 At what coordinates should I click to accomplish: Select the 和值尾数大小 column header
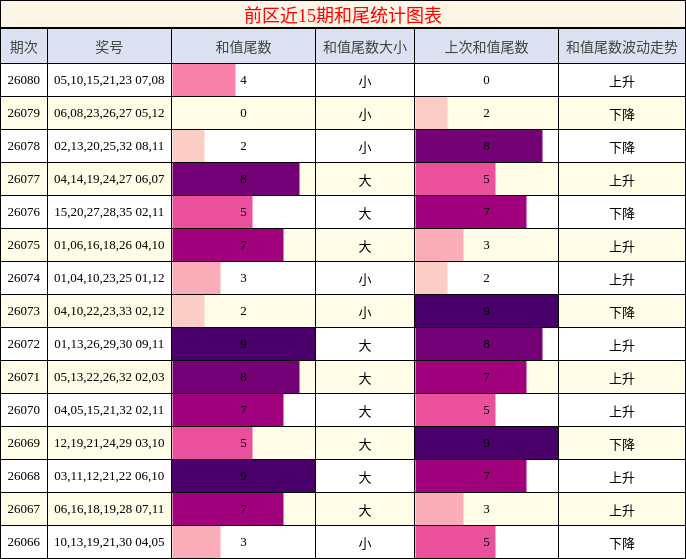coord(365,46)
